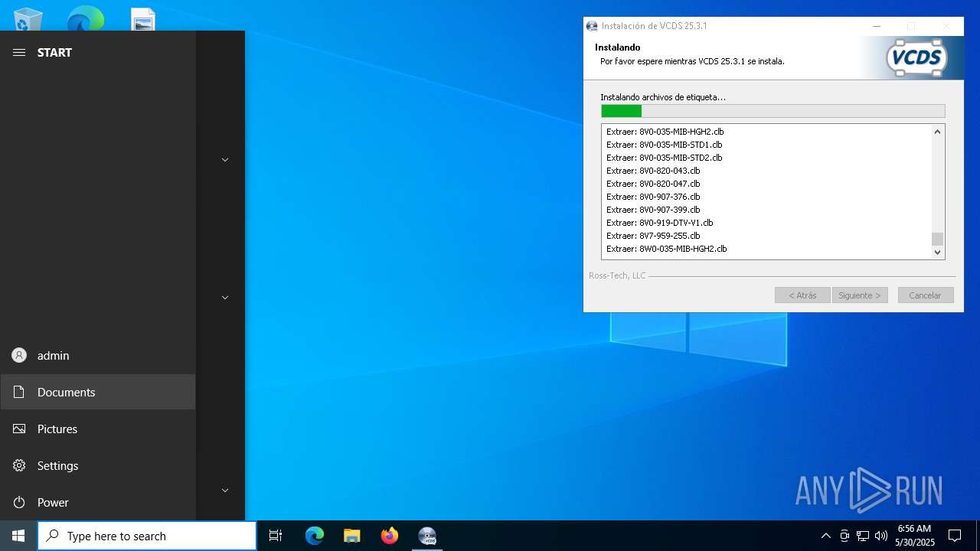Click the scroll down arrow in extraction log
Image resolution: width=980 pixels, height=551 pixels.
(x=937, y=252)
